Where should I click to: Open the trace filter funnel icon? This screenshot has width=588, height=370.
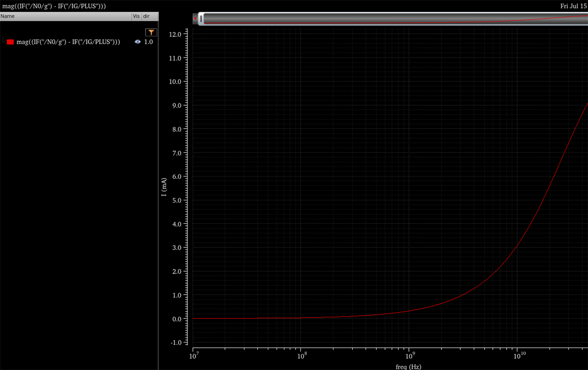pyautogui.click(x=151, y=32)
